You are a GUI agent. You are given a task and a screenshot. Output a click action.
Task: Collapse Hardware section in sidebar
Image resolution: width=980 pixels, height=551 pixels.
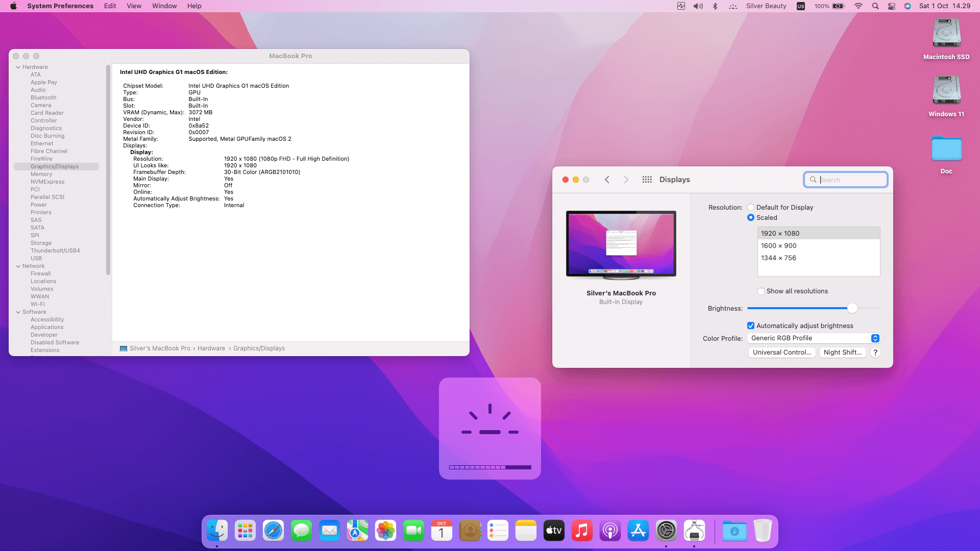pyautogui.click(x=18, y=67)
